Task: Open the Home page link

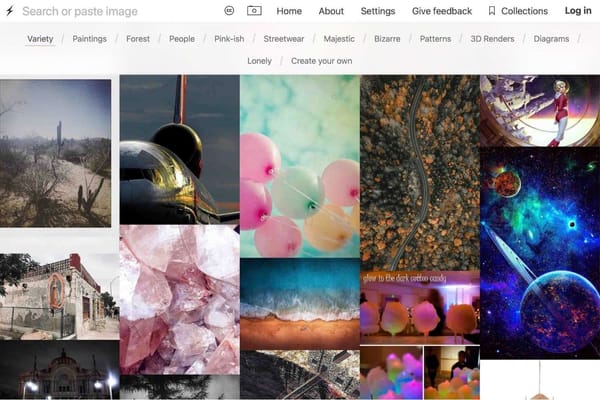Action: click(289, 11)
